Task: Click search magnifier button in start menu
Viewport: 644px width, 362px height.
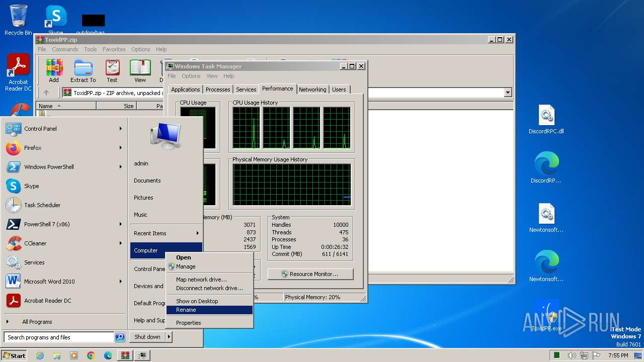Action: coord(120,337)
